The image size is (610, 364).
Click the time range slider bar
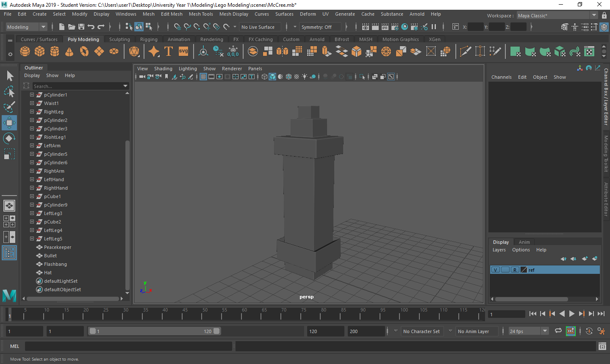pyautogui.click(x=154, y=331)
